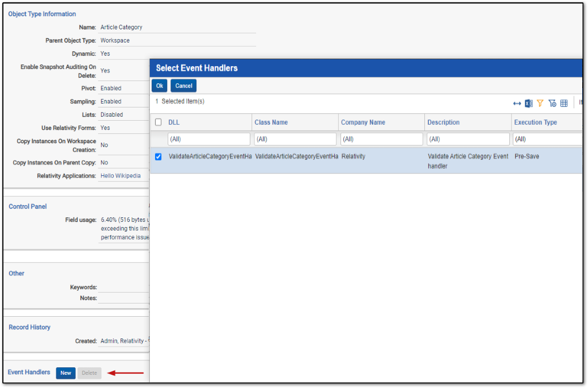Open the Hello Wikipedia application link
The width and height of the screenshot is (588, 388).
[x=121, y=176]
